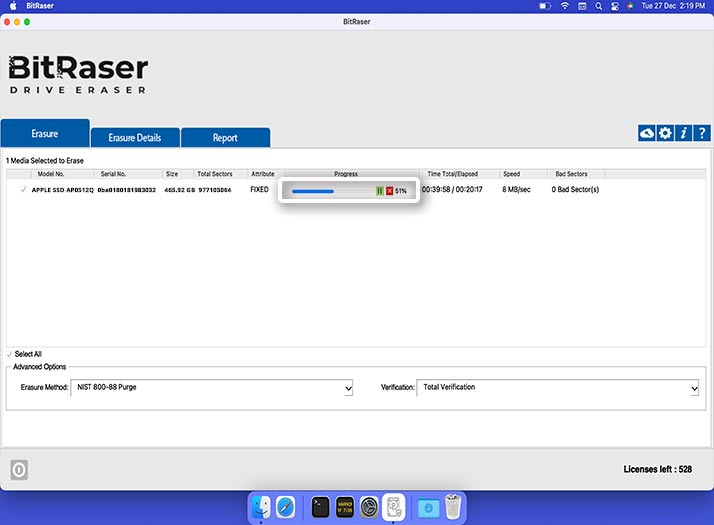Click the Model No. column header
Screen dimensions: 714x525
(51, 174)
